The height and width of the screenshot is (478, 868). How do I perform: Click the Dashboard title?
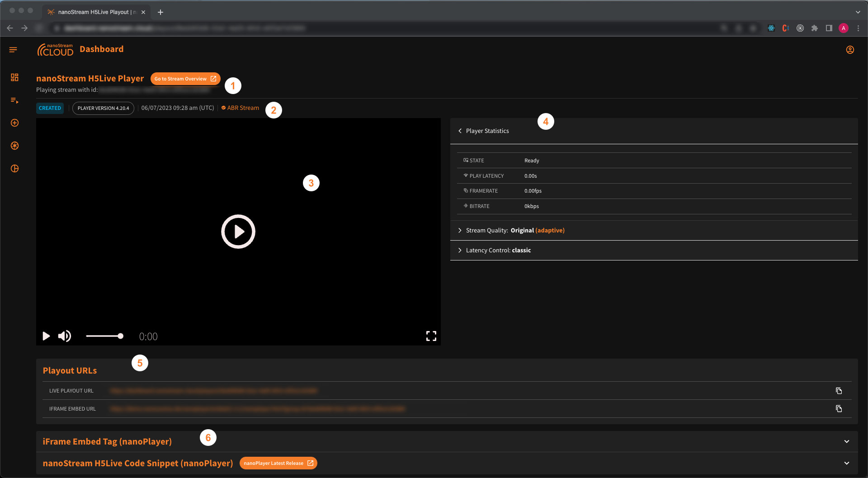point(101,49)
